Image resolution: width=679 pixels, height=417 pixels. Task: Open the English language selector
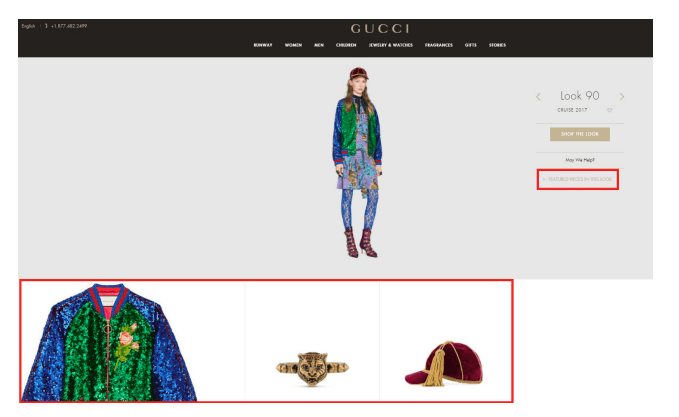28,26
